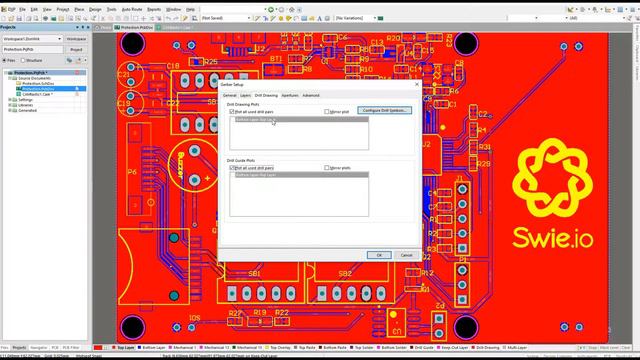This screenshot has height=360, width=640.
Task: Select the Drill Drawing tab
Action: (x=266, y=95)
